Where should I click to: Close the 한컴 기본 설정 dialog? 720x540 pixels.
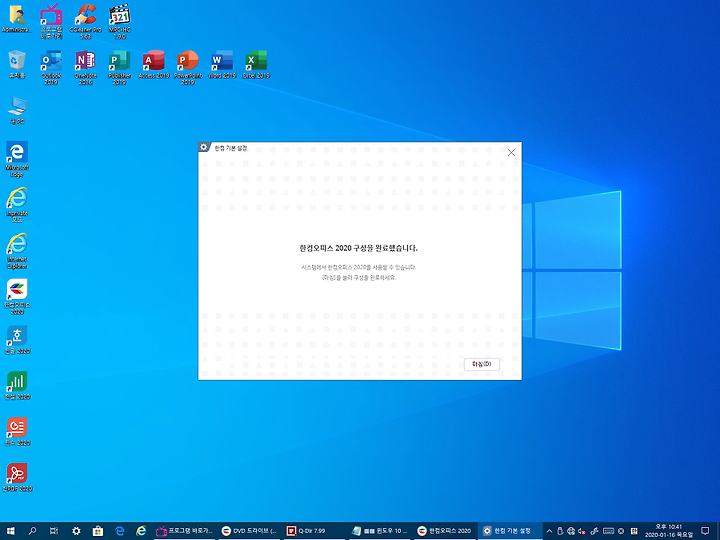point(511,152)
